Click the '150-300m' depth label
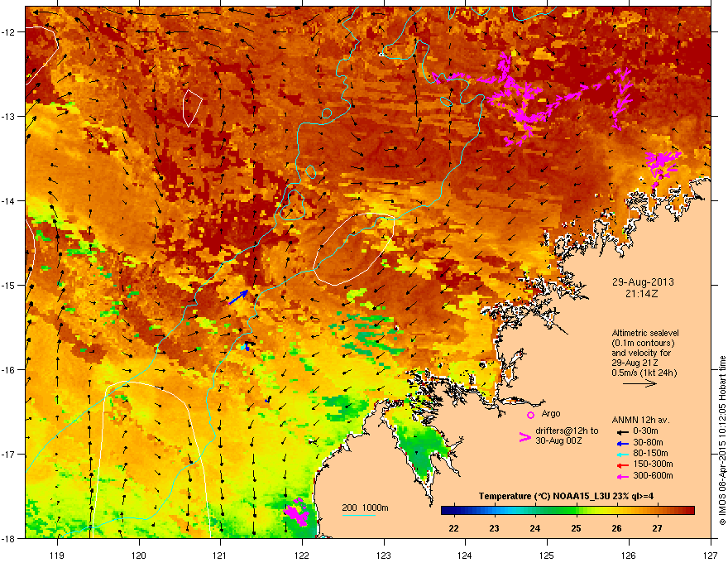This screenshot has width=728, height=563. (x=653, y=464)
